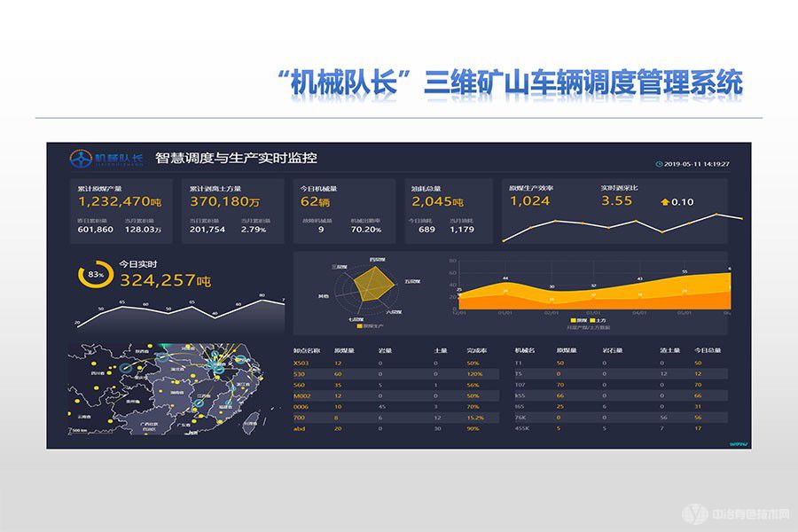
Task: Click the 45 cell in the 0006 row
Action: click(x=382, y=407)
